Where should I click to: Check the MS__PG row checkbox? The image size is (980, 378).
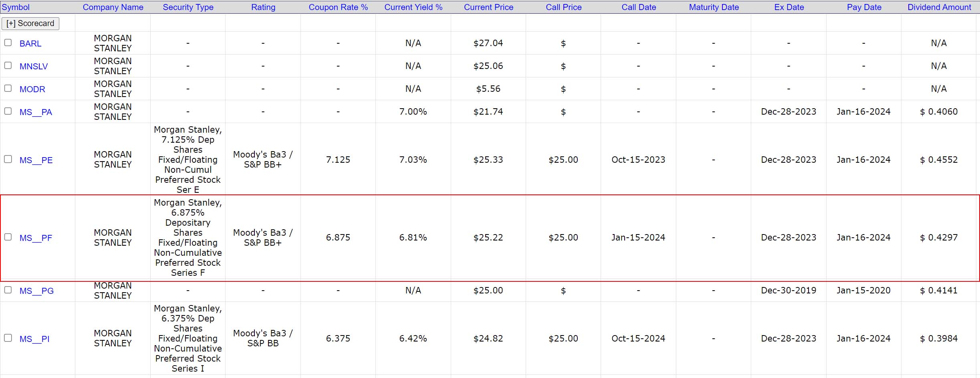[x=8, y=290]
